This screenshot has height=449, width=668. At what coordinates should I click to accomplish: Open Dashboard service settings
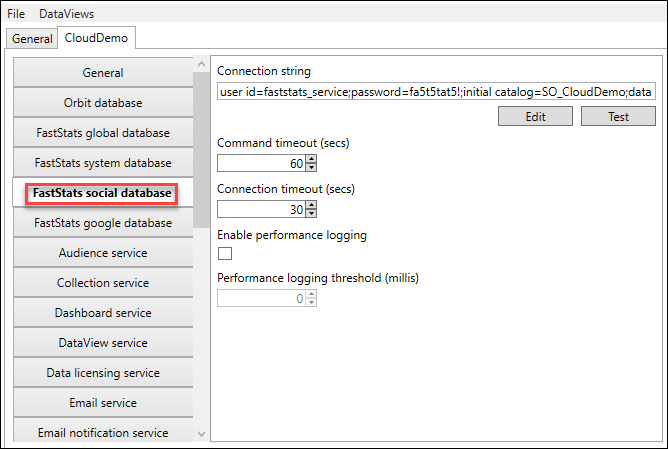(x=103, y=313)
